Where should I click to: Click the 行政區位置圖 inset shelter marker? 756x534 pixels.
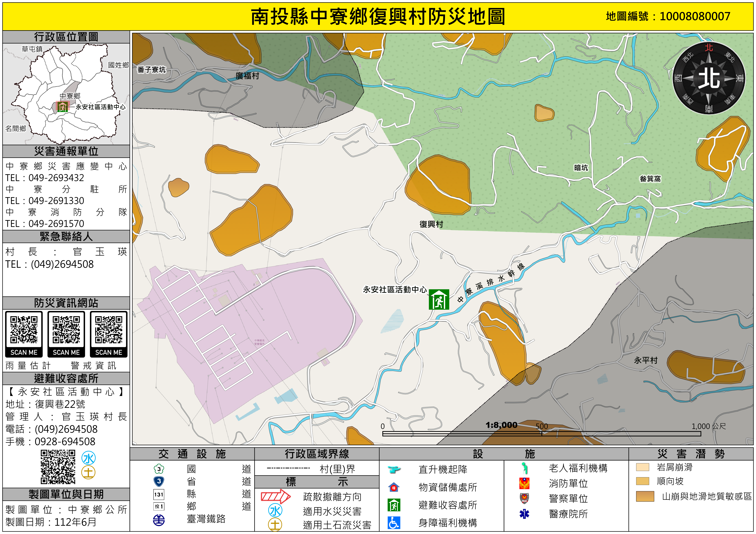coord(62,107)
